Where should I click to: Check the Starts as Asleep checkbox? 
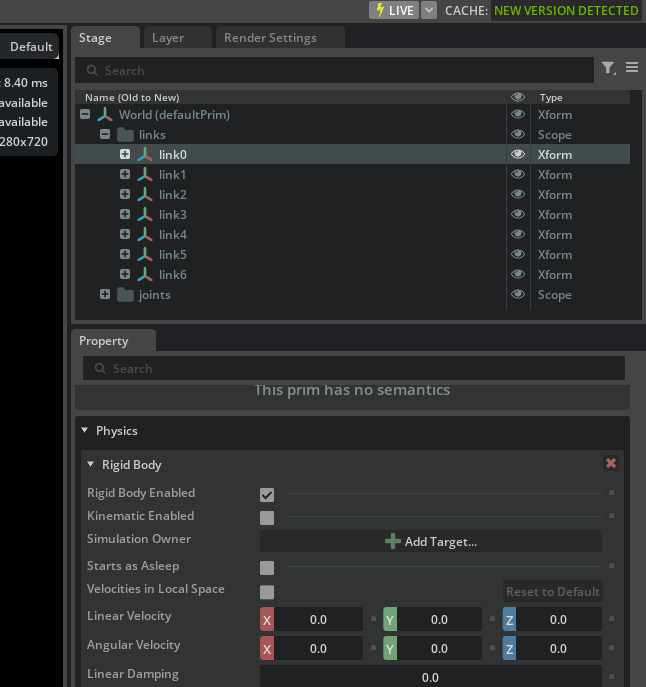(267, 568)
